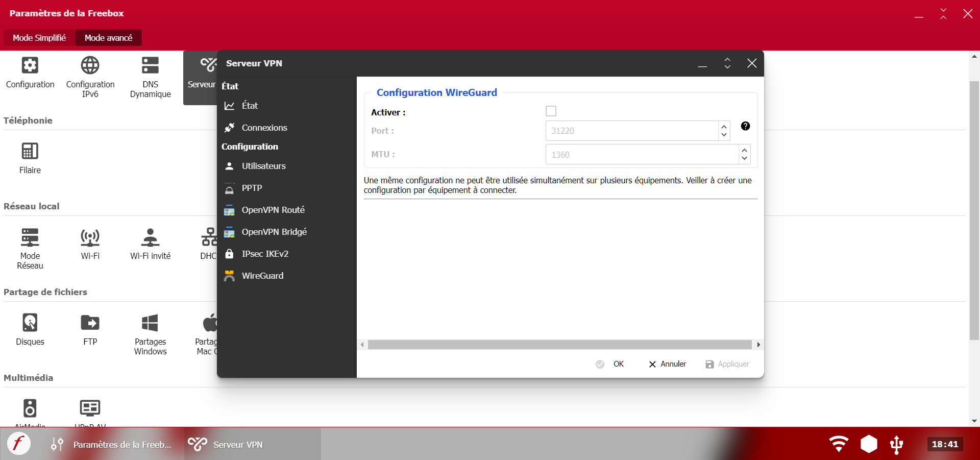
Task: Open the Configuration gear icon
Action: [30, 65]
